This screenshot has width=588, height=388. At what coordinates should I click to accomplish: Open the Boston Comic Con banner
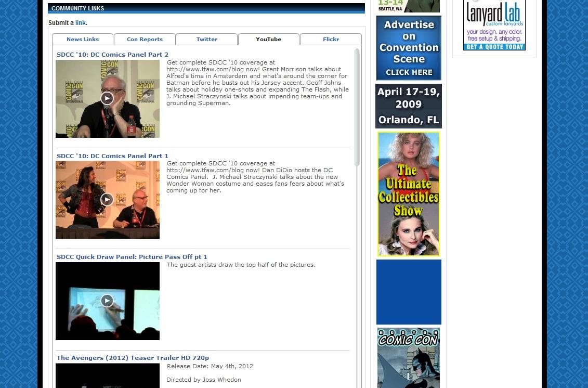tap(409, 358)
